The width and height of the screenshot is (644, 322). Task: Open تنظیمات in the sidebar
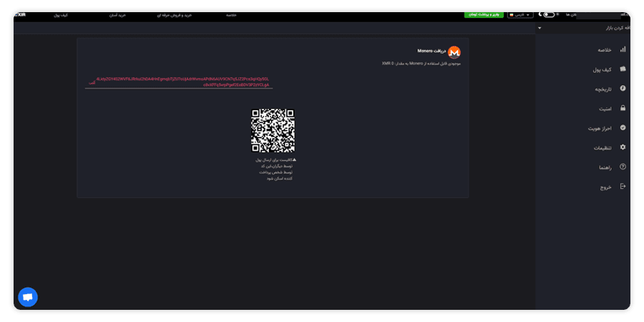pyautogui.click(x=603, y=148)
